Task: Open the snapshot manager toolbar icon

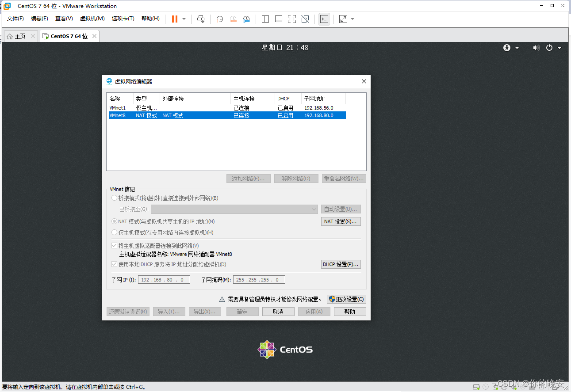Action: [x=247, y=19]
